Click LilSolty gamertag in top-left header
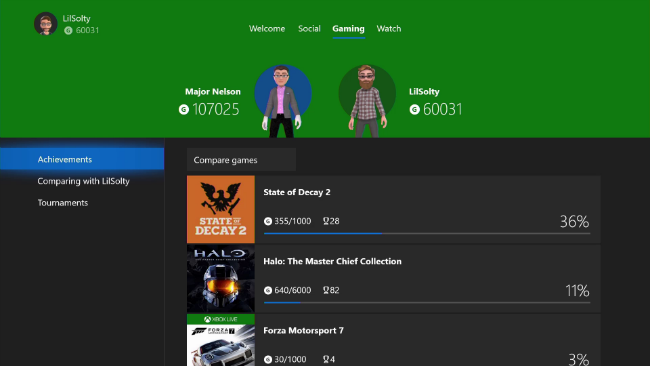650x366 pixels. pos(76,19)
